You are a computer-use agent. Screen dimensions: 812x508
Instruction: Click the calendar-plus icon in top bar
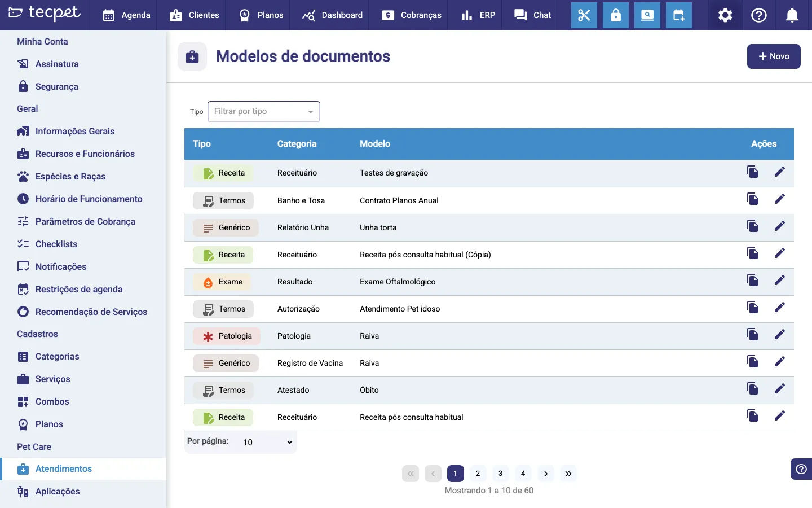(679, 15)
